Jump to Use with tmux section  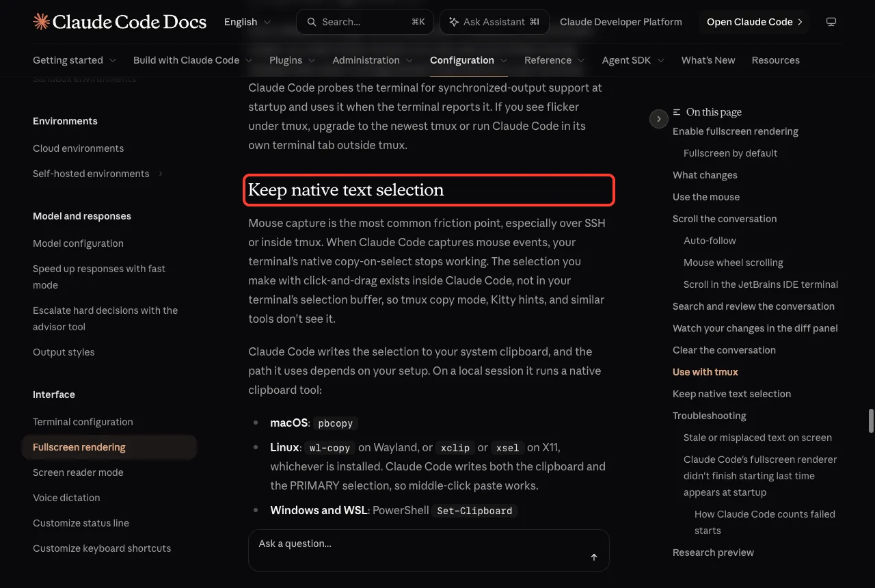pyautogui.click(x=705, y=372)
